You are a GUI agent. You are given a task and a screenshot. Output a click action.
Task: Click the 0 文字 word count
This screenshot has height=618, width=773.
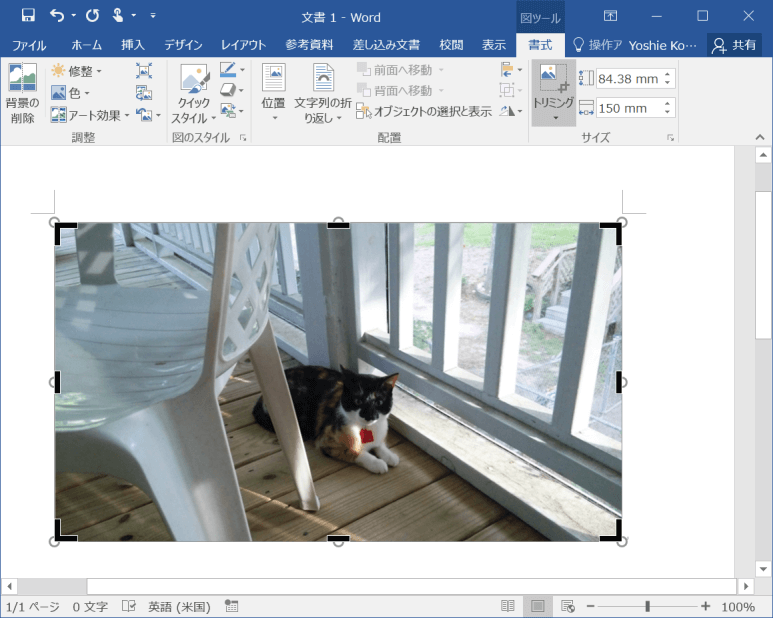coord(90,607)
